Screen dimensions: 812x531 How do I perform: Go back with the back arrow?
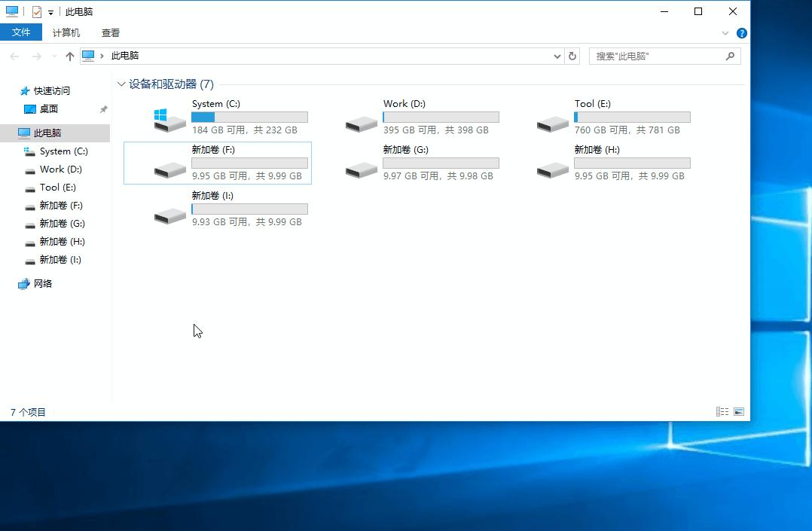tap(14, 56)
